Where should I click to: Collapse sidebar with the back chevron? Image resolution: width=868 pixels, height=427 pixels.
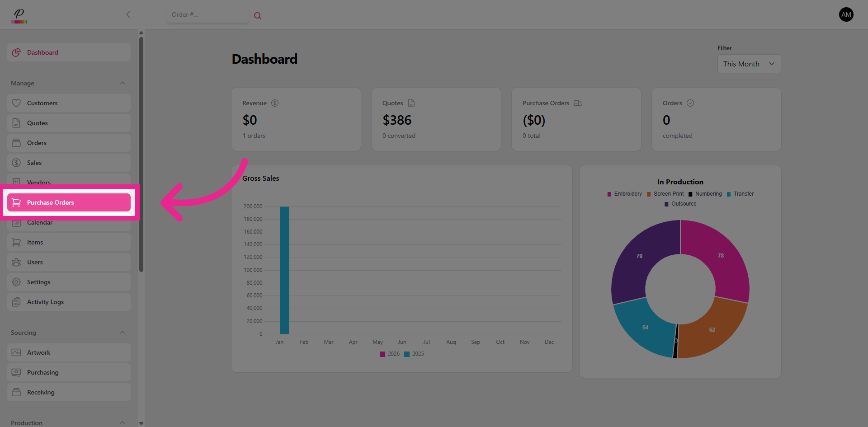pyautogui.click(x=128, y=14)
